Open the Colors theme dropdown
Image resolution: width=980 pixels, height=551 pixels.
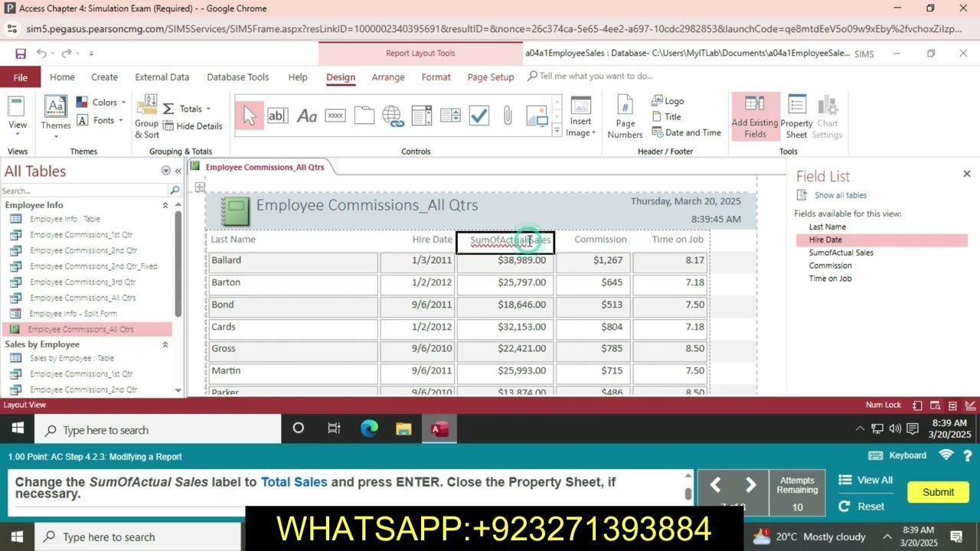(x=102, y=103)
